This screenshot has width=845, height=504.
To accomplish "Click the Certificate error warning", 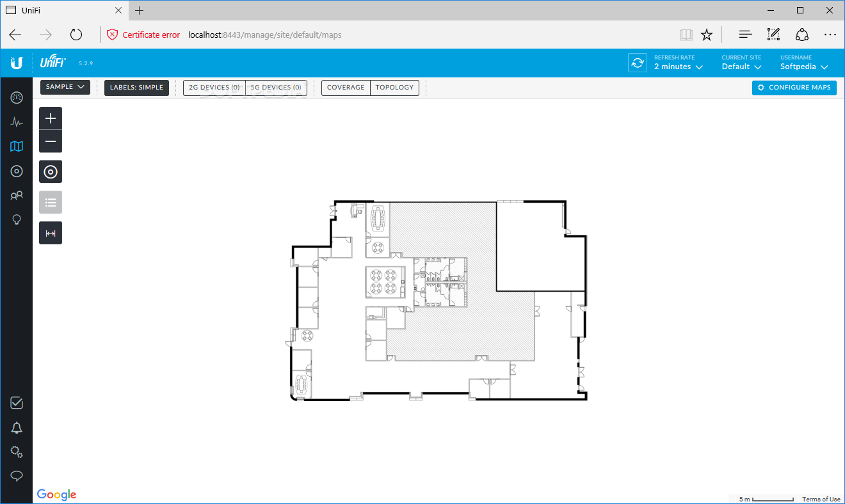I will (x=143, y=35).
